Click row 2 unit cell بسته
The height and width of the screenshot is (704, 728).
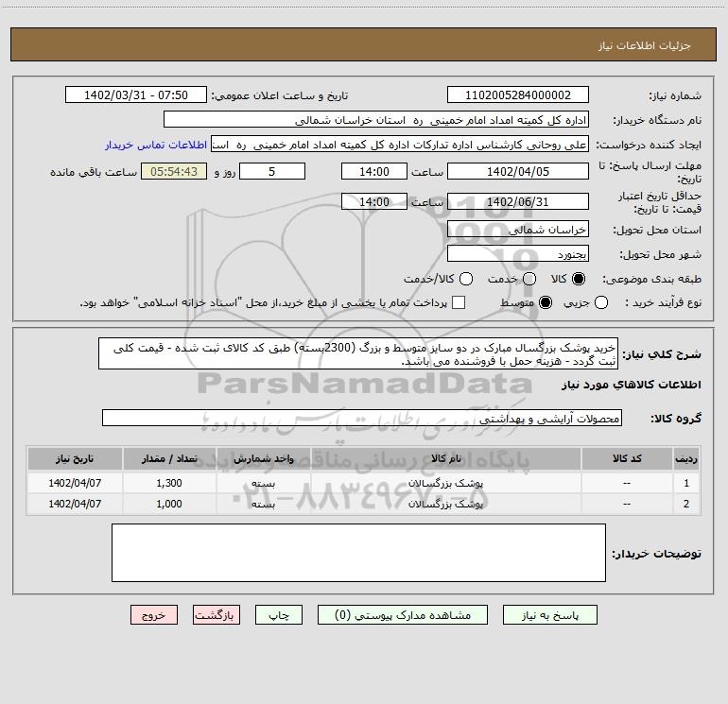click(263, 504)
